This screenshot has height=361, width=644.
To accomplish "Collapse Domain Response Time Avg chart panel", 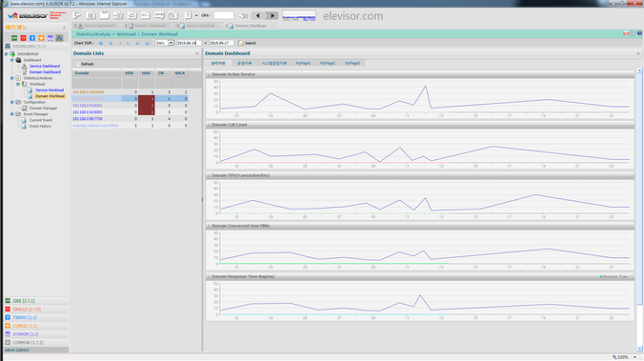I will (x=209, y=276).
